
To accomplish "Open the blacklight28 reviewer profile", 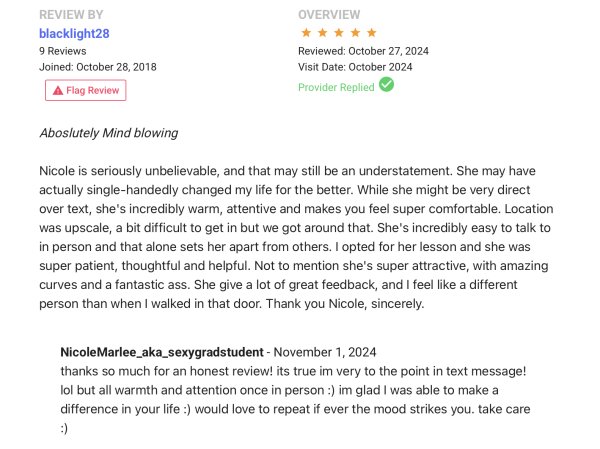I will coord(72,33).
